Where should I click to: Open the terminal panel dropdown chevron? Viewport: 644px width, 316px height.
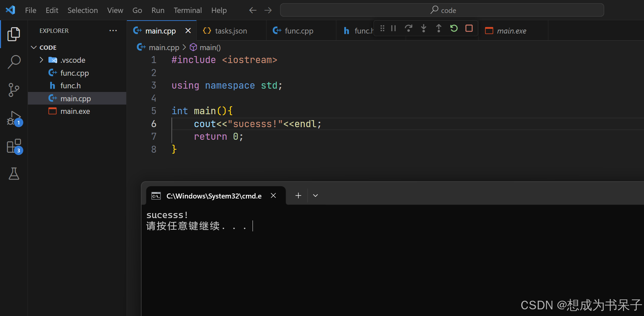coord(315,195)
